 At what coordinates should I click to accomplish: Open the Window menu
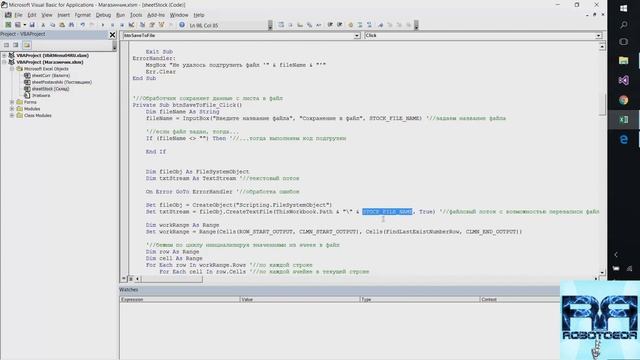tap(179, 15)
